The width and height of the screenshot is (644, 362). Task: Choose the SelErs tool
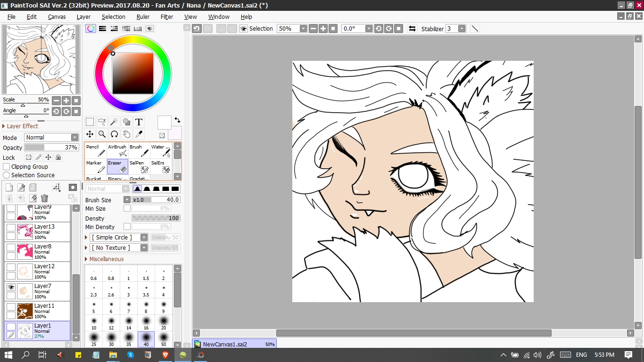pyautogui.click(x=161, y=167)
